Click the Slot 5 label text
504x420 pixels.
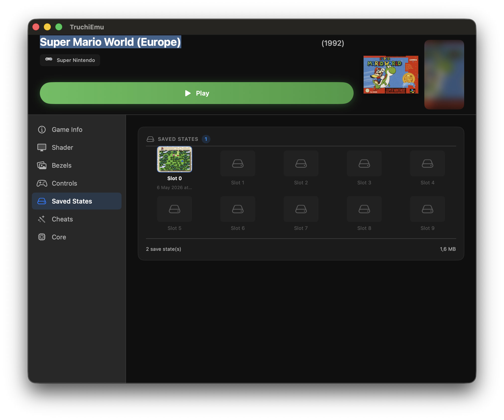tap(175, 228)
